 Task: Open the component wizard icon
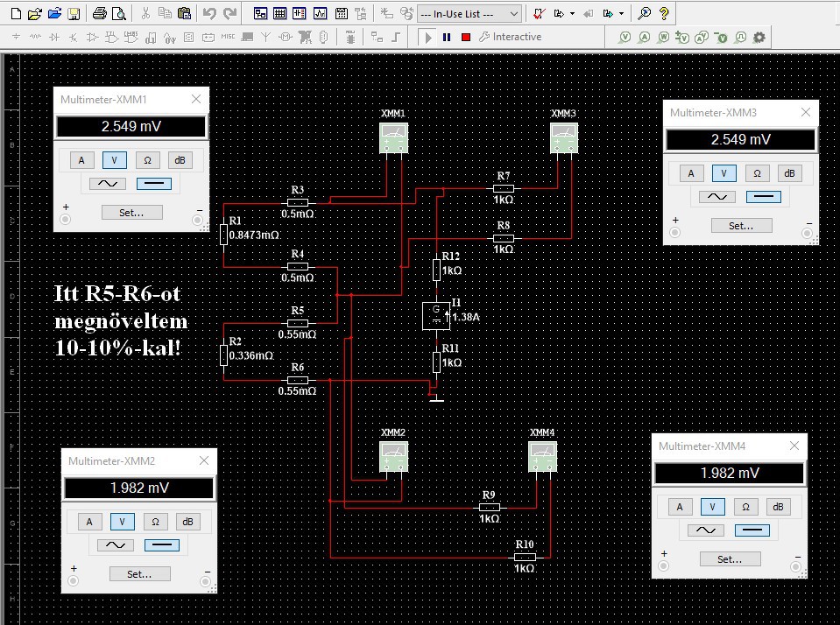point(387,14)
